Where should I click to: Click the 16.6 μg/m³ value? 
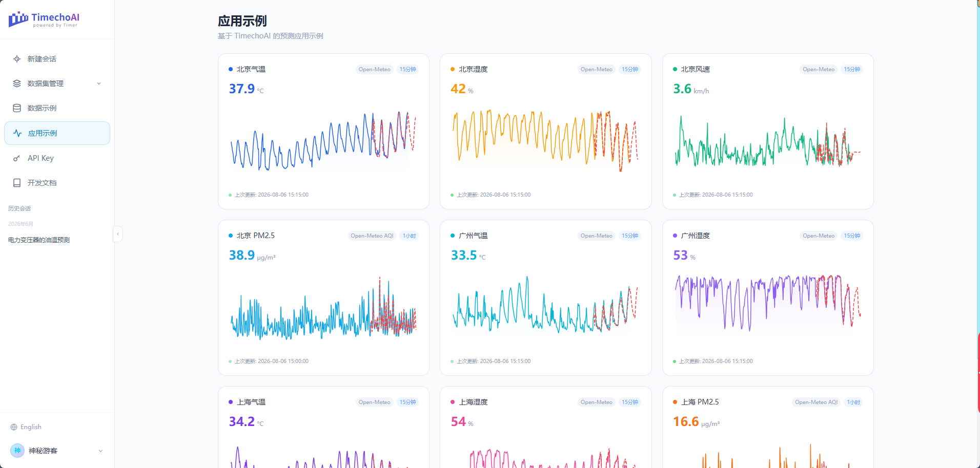pyautogui.click(x=697, y=422)
